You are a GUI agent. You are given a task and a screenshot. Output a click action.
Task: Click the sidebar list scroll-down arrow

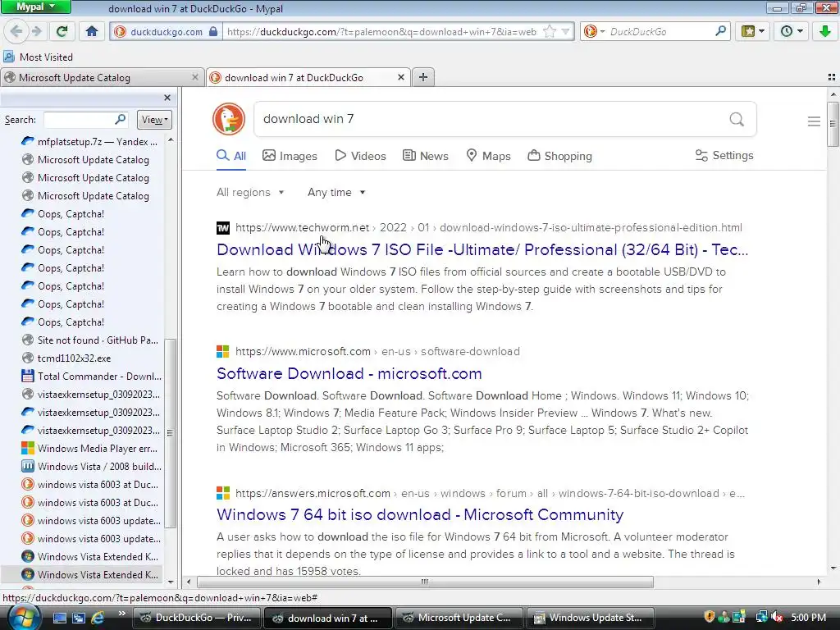(x=171, y=582)
